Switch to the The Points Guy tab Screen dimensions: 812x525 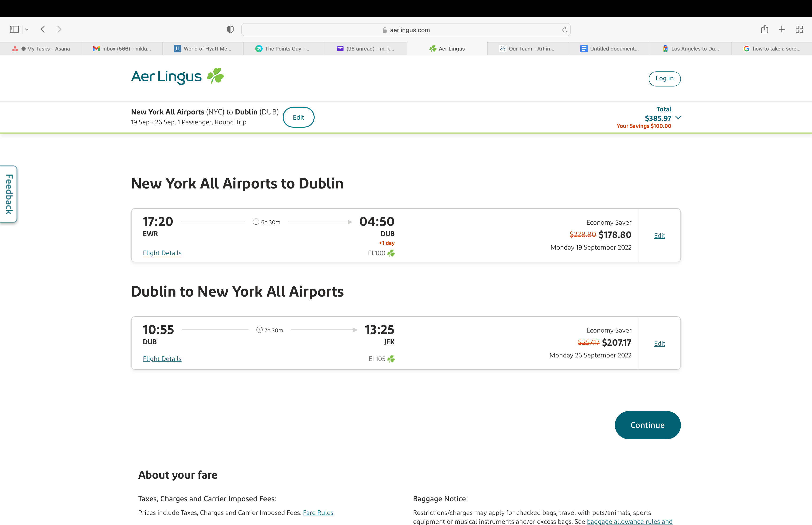pos(284,49)
